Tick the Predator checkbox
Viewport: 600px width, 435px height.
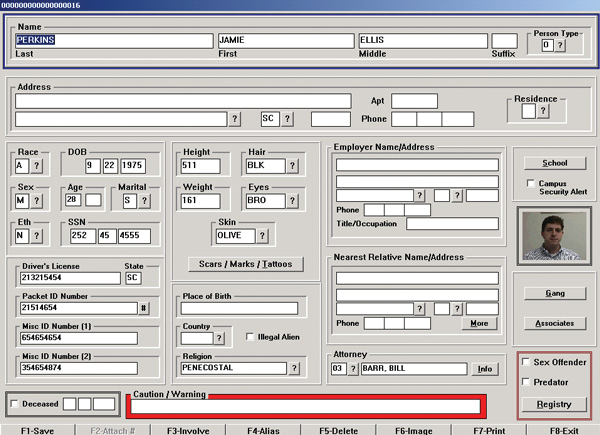(526, 381)
